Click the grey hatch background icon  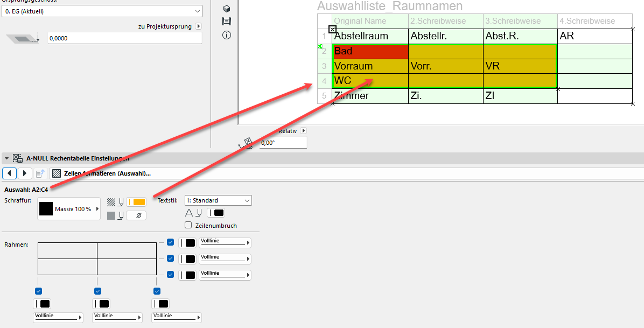(x=111, y=215)
